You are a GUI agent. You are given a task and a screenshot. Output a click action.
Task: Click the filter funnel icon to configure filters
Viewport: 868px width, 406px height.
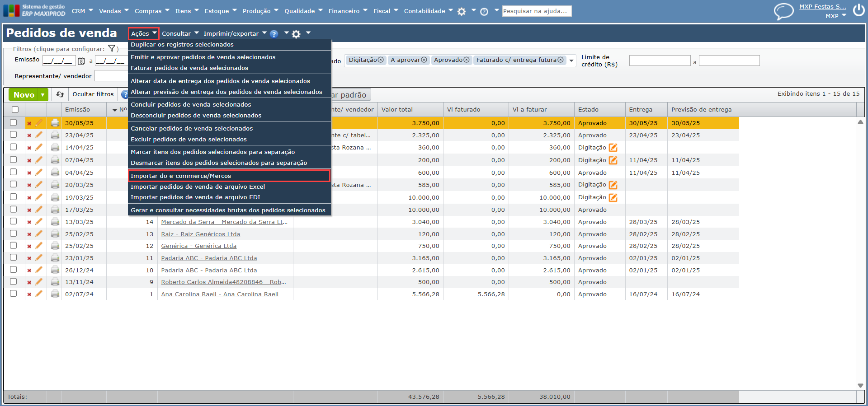click(x=112, y=49)
